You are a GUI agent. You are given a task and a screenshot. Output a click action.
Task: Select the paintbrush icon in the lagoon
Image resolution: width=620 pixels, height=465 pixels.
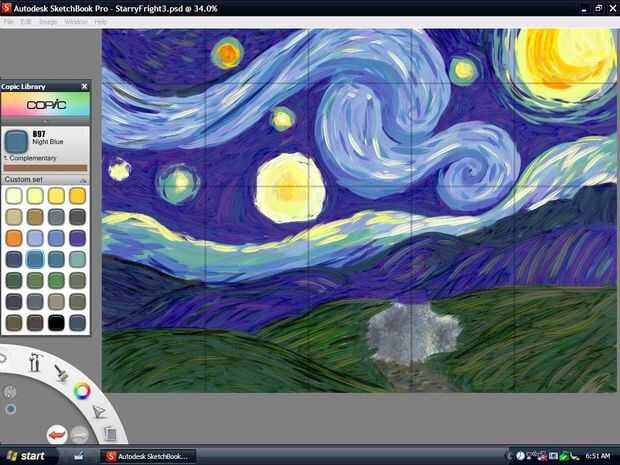tap(61, 372)
